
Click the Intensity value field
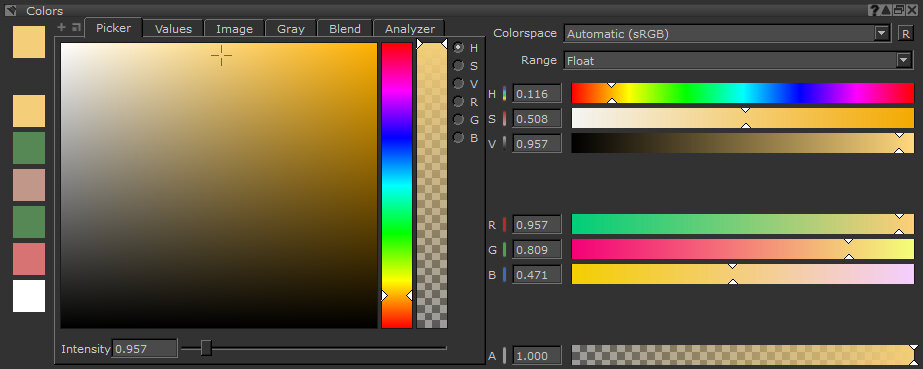pos(145,348)
